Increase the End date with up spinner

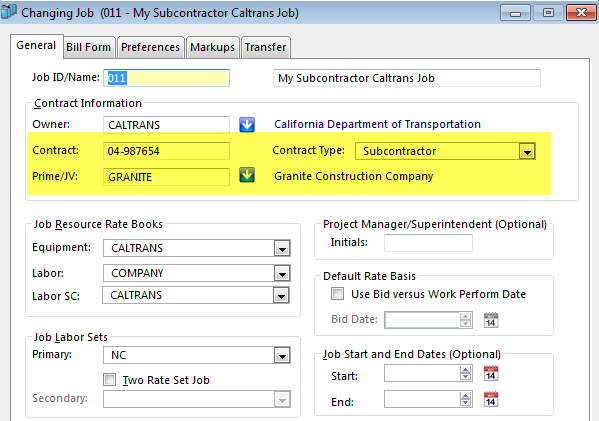(465, 395)
